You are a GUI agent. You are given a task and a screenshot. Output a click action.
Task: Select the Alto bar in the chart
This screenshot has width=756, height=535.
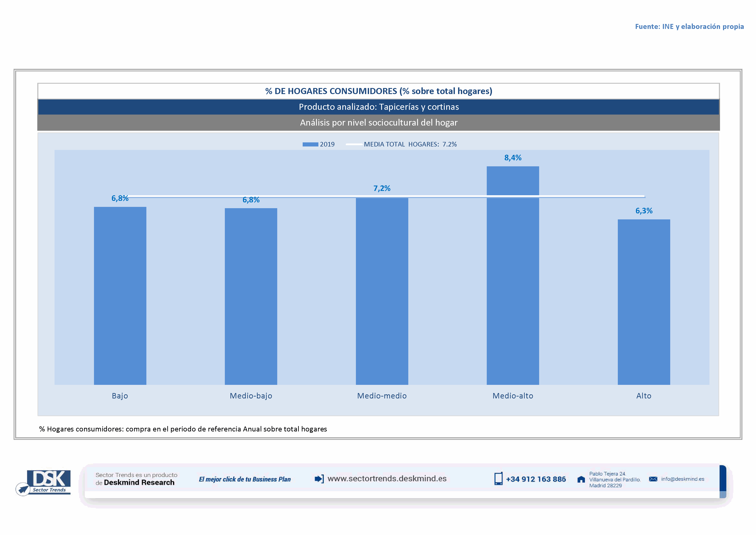644,302
